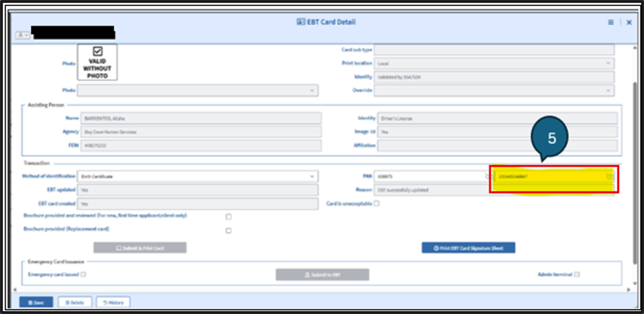Toggle the visibility icon in the first PAN field
The height and width of the screenshot is (314, 644).
coord(487,177)
